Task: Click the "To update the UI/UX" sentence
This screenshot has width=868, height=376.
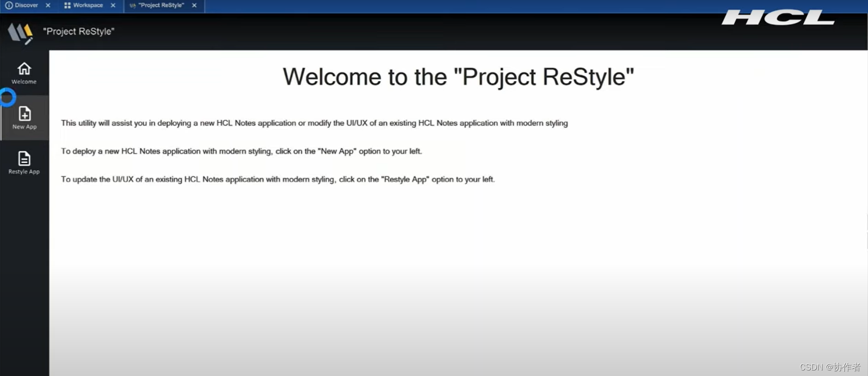Action: coord(278,180)
